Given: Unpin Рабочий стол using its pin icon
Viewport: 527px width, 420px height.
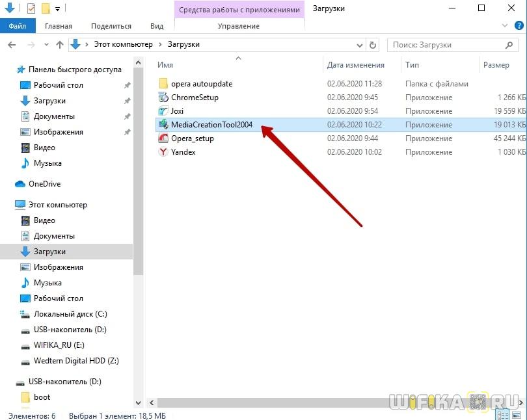Looking at the screenshot, I should click(127, 85).
